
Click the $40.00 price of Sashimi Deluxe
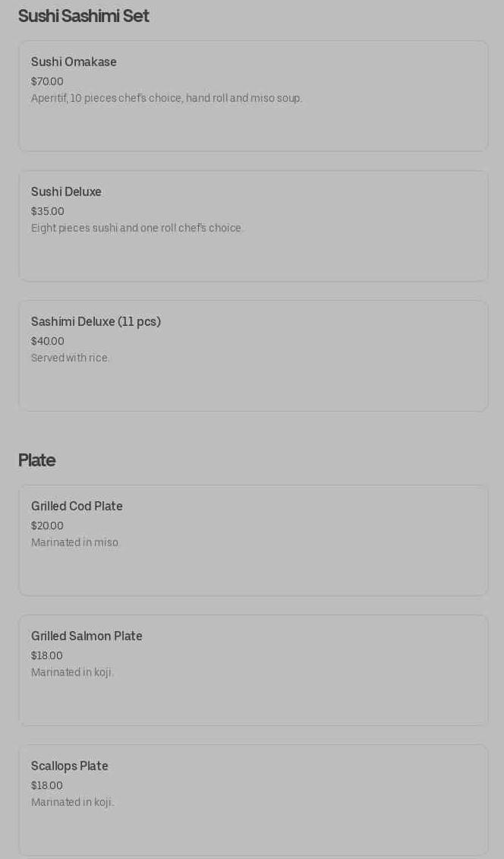[48, 341]
